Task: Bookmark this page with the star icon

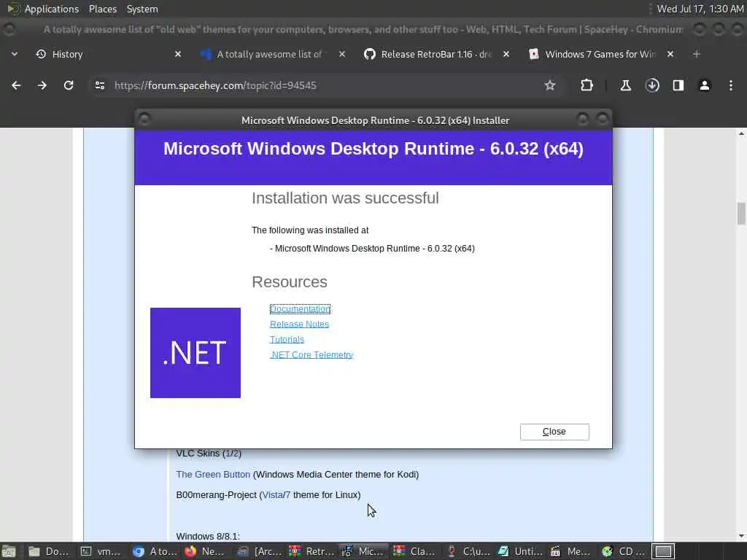Action: (550, 85)
